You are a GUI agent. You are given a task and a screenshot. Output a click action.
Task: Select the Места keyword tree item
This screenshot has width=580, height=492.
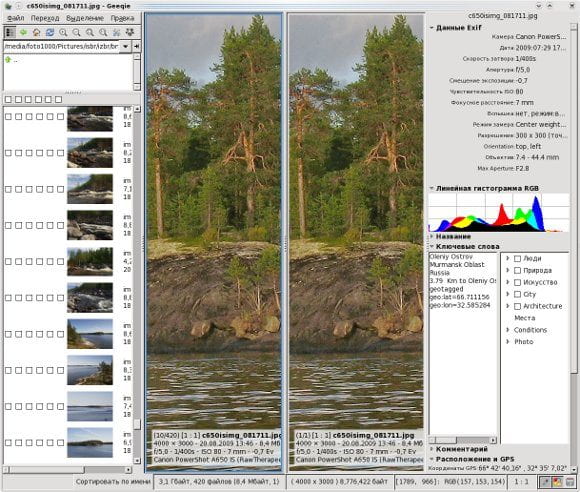point(525,318)
